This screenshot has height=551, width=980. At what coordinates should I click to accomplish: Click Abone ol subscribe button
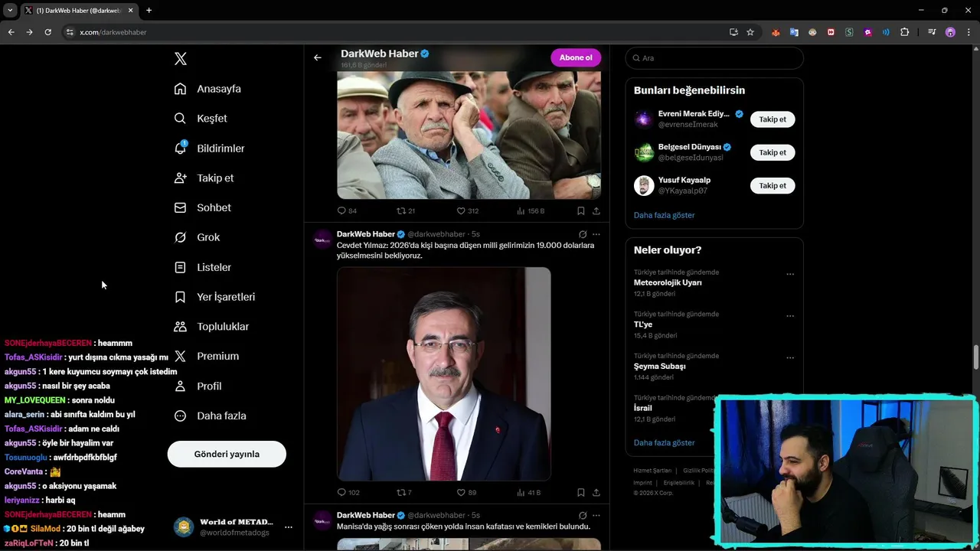pos(576,57)
